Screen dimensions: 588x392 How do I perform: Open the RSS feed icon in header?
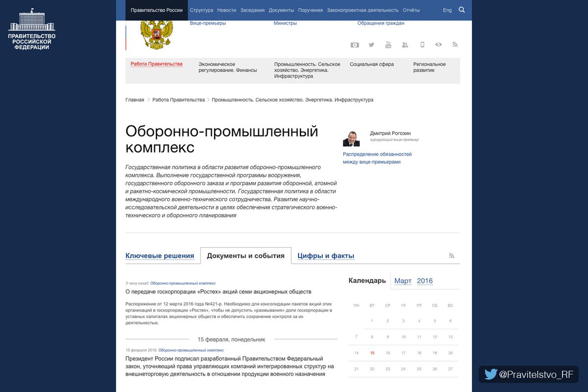coord(455,45)
